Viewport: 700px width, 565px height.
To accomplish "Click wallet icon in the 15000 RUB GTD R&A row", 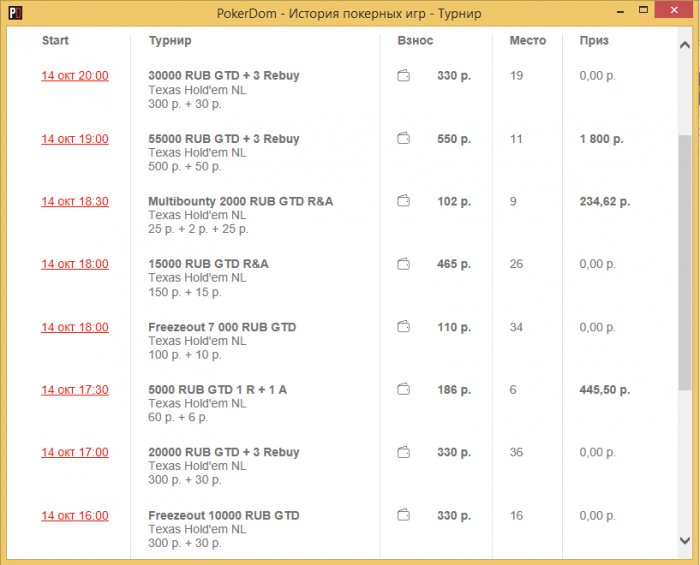I will [404, 264].
